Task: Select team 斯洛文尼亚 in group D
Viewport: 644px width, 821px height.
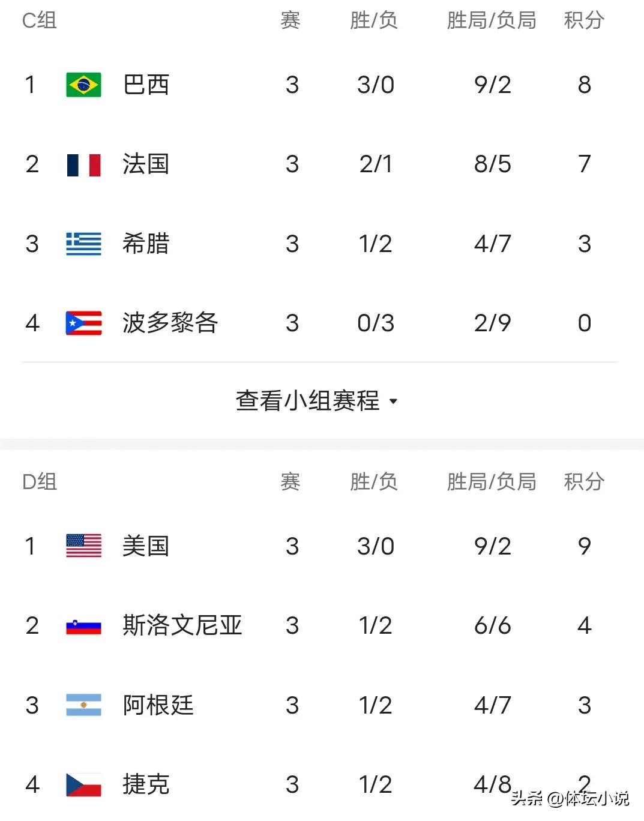Action: click(182, 626)
